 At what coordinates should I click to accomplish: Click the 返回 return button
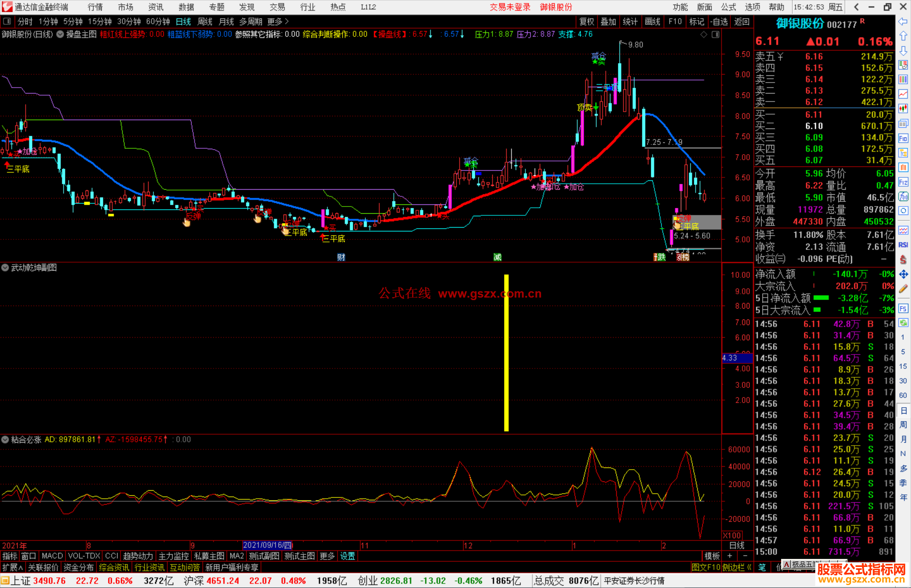[742, 21]
